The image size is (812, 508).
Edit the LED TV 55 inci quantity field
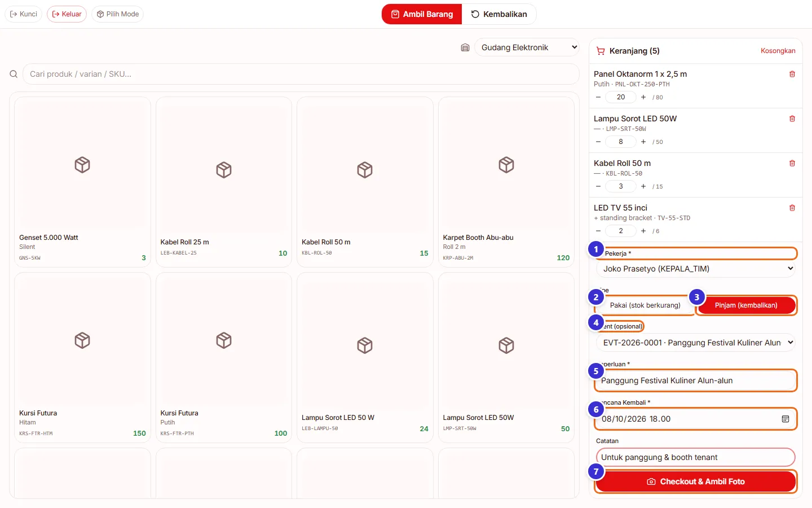pos(621,231)
